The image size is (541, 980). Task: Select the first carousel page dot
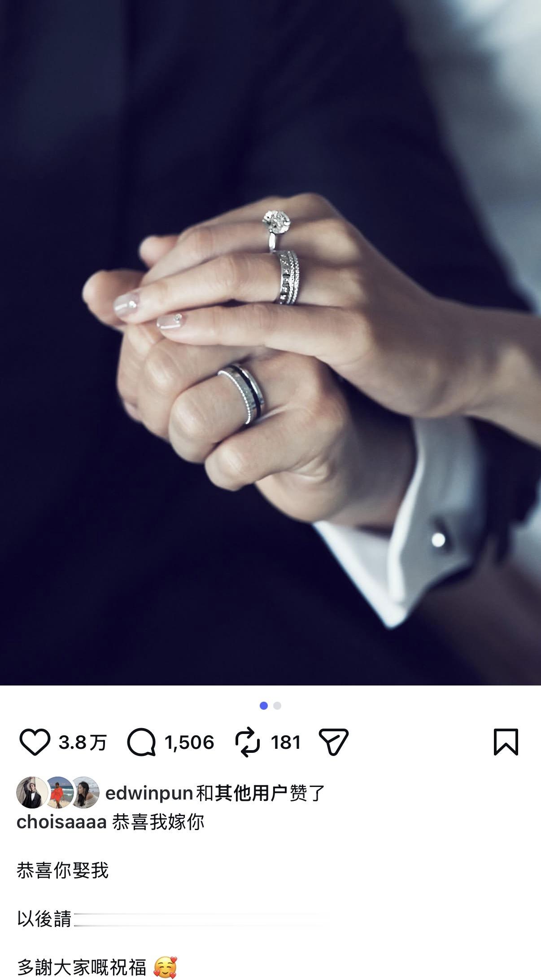tap(264, 706)
